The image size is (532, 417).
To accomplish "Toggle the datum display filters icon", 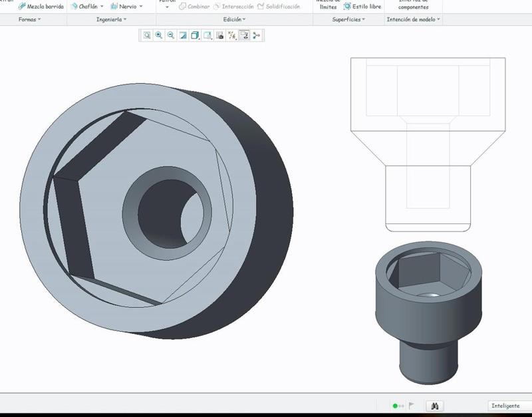I will (x=232, y=35).
